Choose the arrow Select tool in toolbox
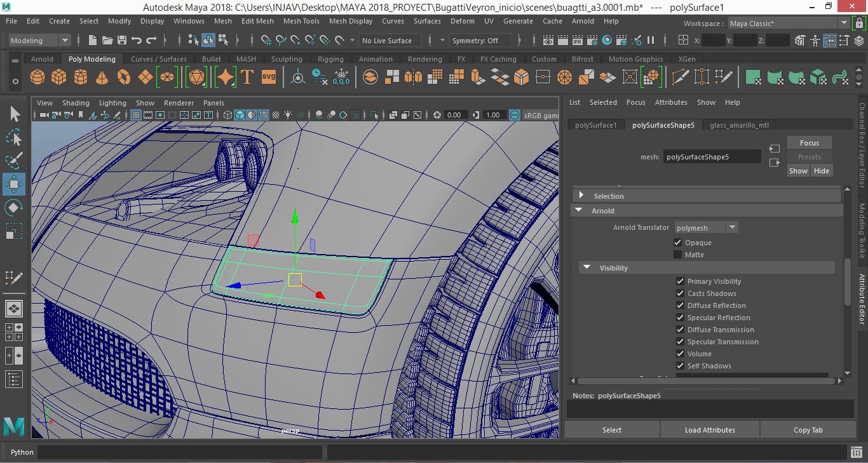Viewport: 868px width, 463px height. tap(14, 114)
